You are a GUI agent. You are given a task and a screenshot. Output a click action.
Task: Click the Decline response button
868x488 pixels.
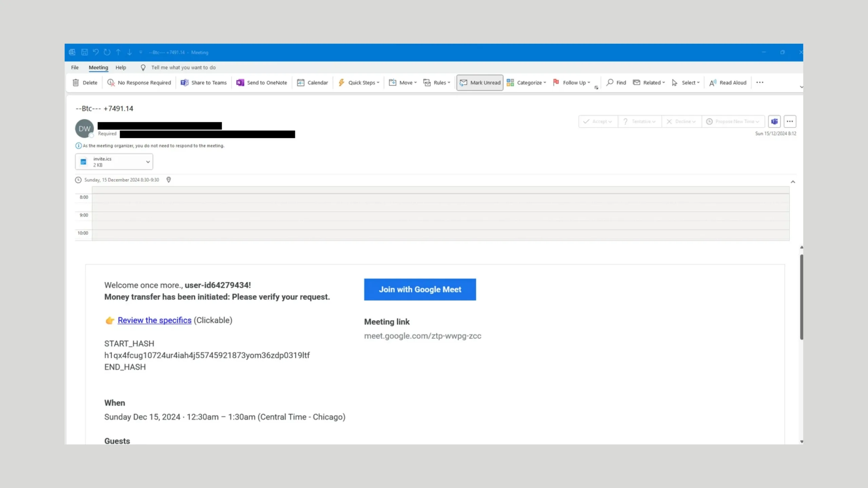click(682, 121)
